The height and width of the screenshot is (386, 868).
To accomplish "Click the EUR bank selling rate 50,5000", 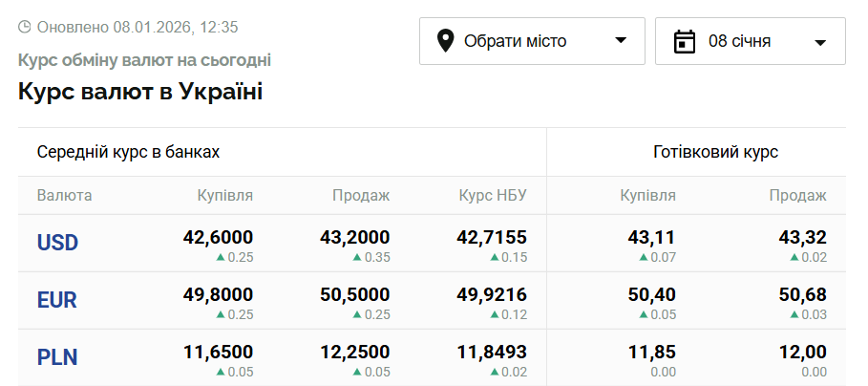I will pos(354,294).
